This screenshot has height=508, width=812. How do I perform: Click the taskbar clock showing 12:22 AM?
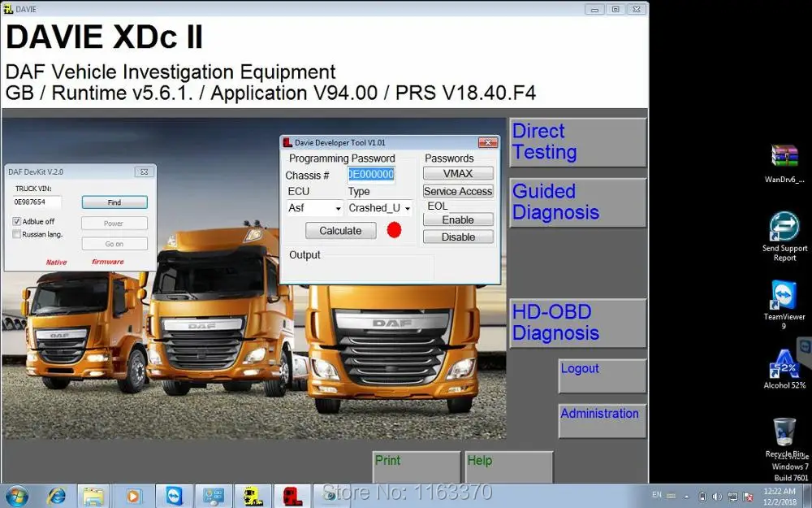pyautogui.click(x=780, y=496)
